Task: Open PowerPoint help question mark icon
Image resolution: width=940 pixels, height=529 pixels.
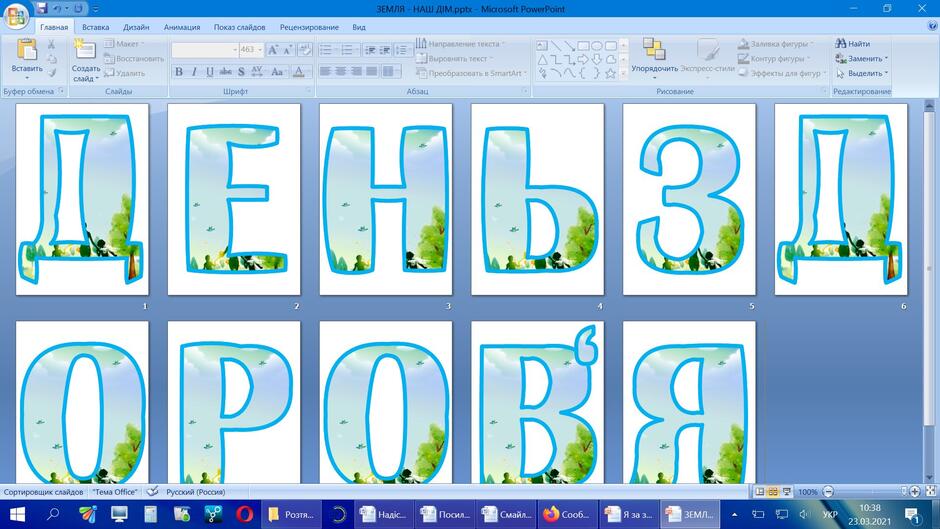Action: pos(932,26)
